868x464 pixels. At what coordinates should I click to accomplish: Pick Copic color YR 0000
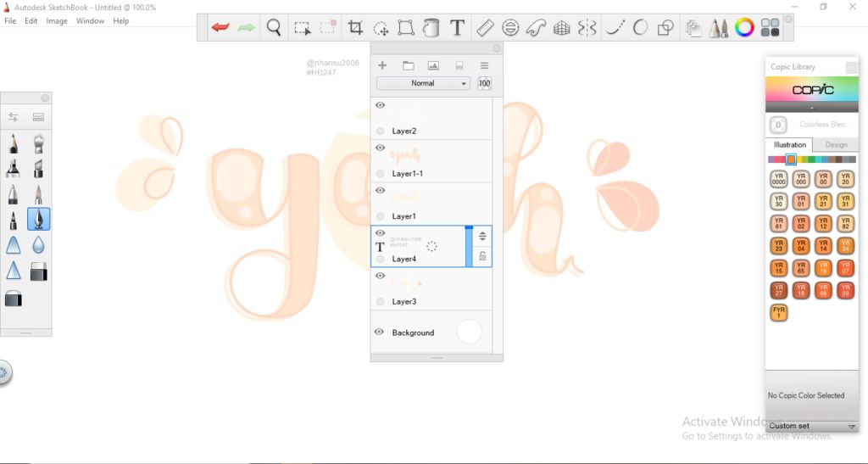click(x=779, y=179)
